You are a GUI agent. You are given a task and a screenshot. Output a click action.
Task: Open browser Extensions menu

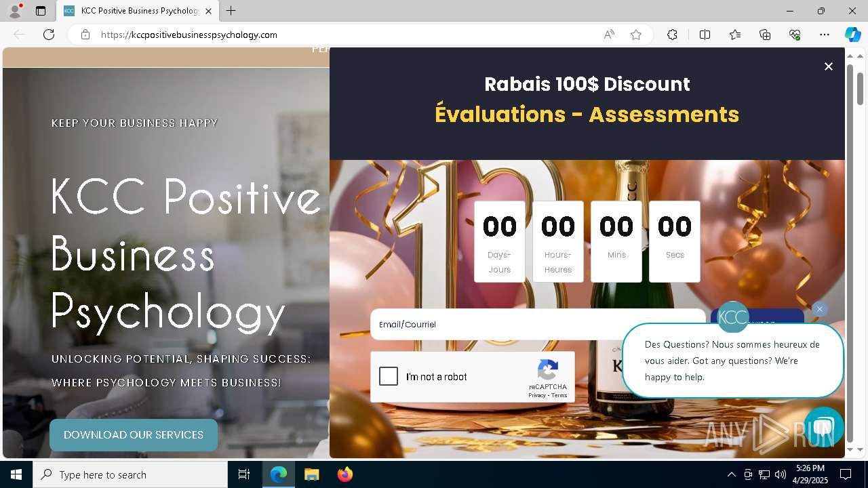[672, 35]
